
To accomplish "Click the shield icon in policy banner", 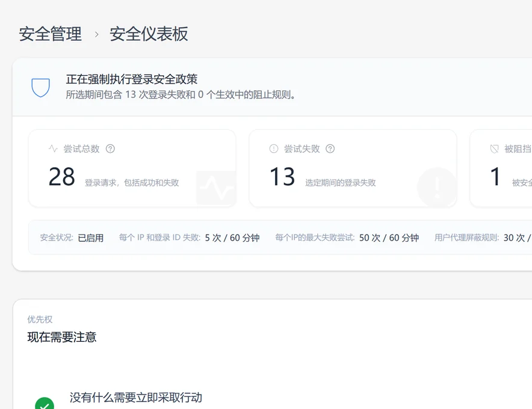I will [x=41, y=87].
